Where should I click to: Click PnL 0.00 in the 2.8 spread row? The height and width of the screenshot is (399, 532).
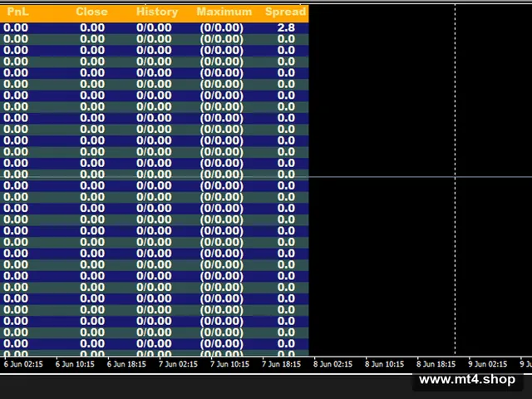point(16,27)
